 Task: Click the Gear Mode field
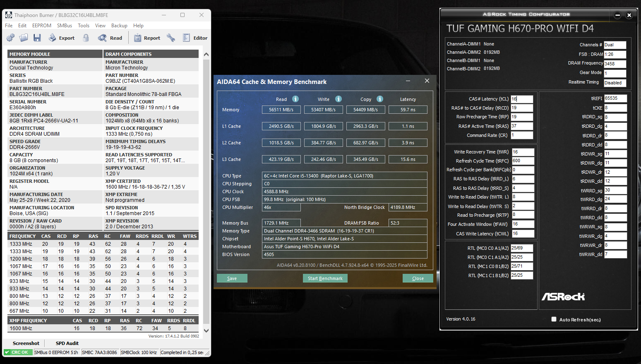615,73
